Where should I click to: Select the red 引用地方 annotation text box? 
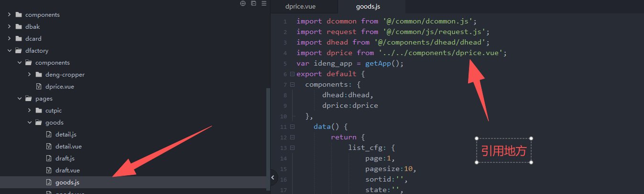503,151
